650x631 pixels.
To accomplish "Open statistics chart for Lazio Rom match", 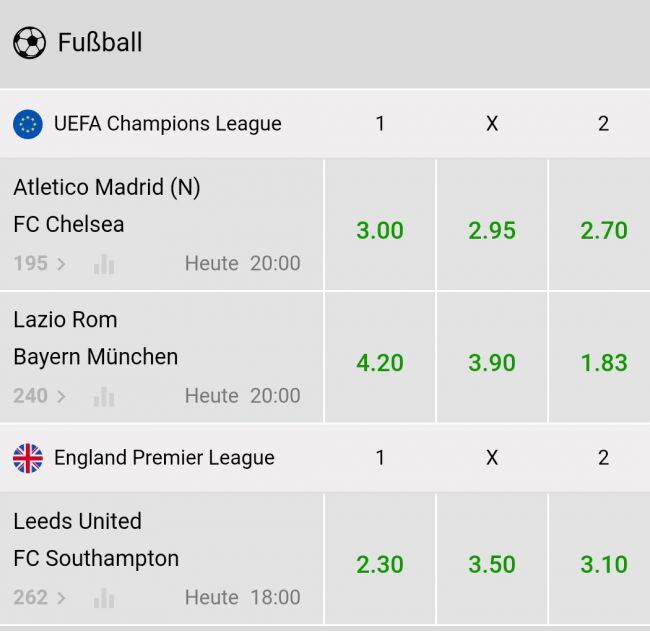I will click(x=104, y=396).
